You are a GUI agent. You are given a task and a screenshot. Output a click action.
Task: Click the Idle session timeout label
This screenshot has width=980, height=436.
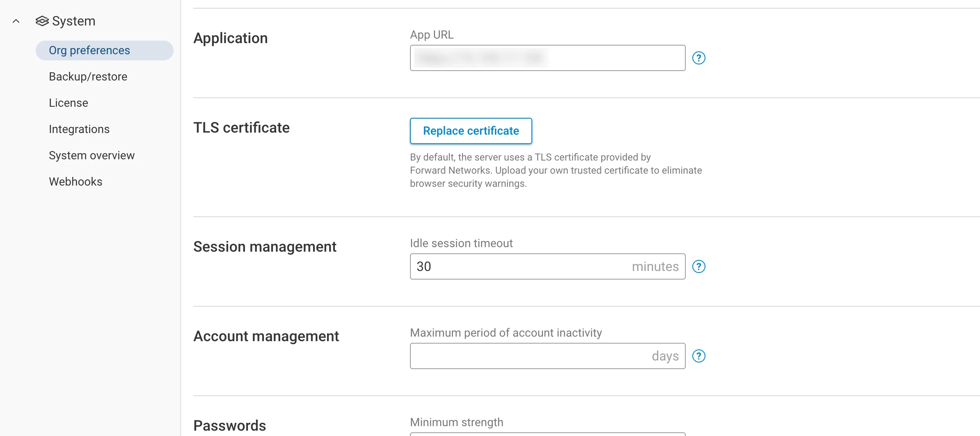pos(461,243)
